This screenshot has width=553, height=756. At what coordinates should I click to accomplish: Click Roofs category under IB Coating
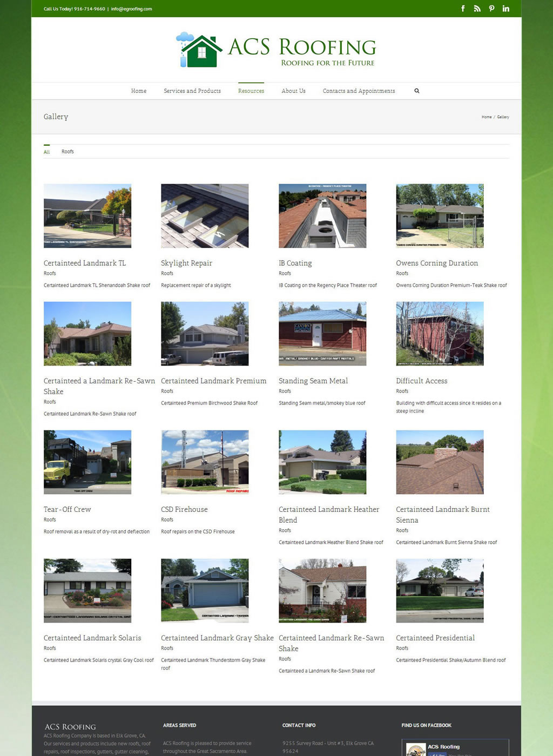point(285,273)
